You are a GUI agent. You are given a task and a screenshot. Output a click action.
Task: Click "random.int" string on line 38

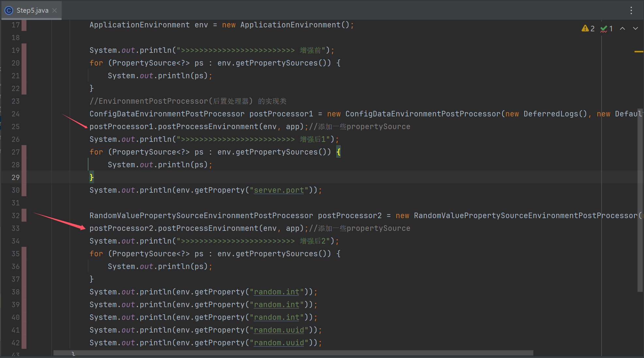[x=276, y=292]
